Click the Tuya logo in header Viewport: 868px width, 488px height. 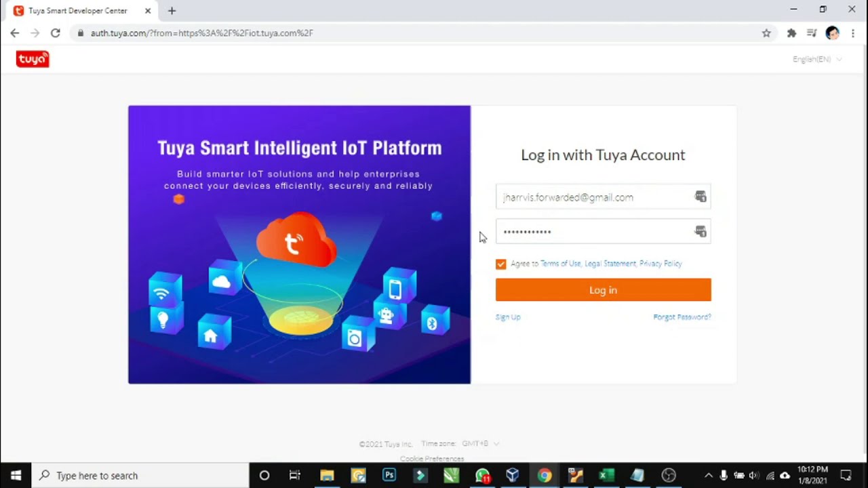click(x=33, y=59)
